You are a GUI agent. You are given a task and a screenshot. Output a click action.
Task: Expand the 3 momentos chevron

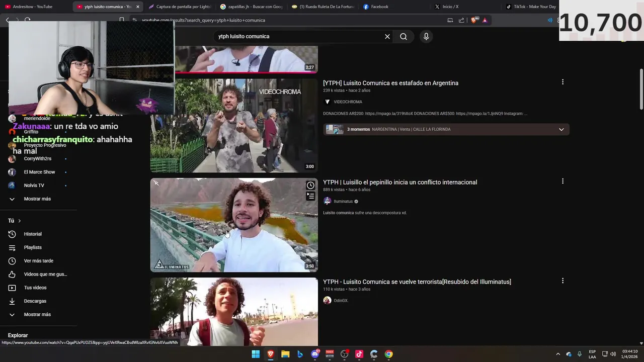pos(561,129)
